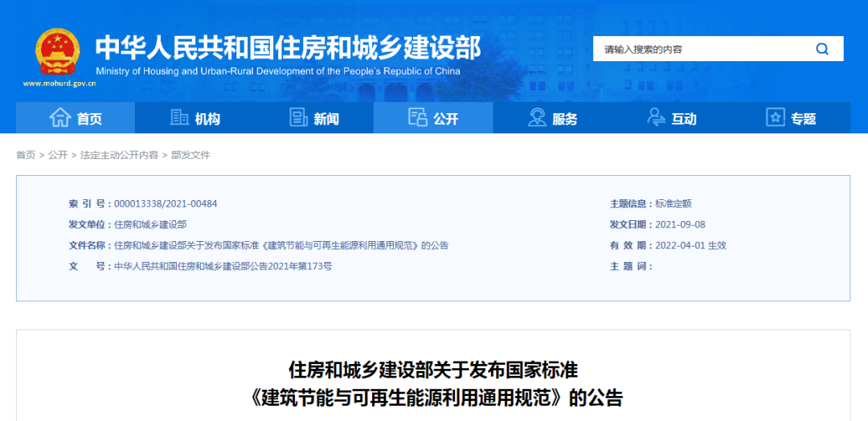Select the 服务 menu item
Image resolution: width=868 pixels, height=421 pixels.
click(x=565, y=119)
